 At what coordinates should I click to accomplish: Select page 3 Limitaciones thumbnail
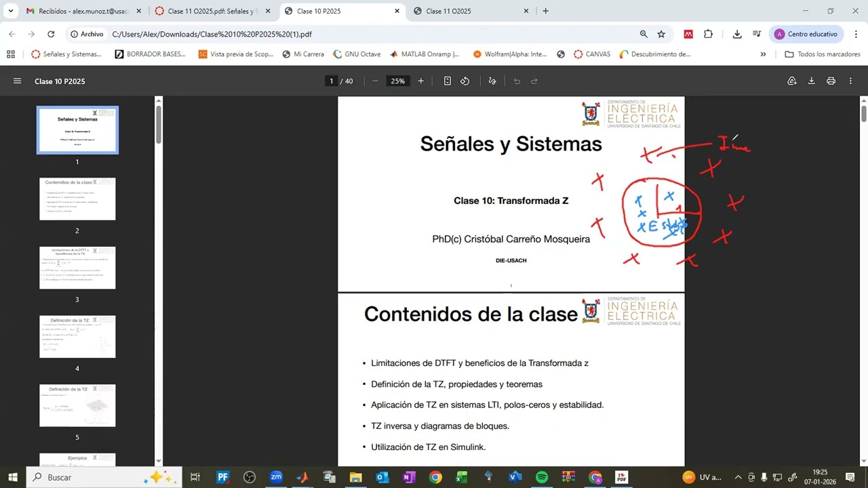point(77,268)
